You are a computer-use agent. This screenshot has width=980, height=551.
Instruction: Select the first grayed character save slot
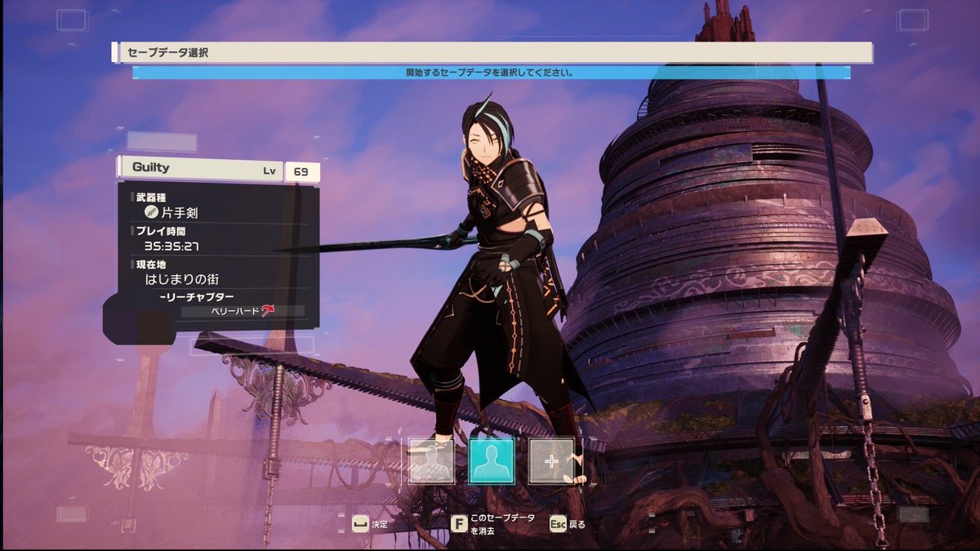(x=430, y=460)
